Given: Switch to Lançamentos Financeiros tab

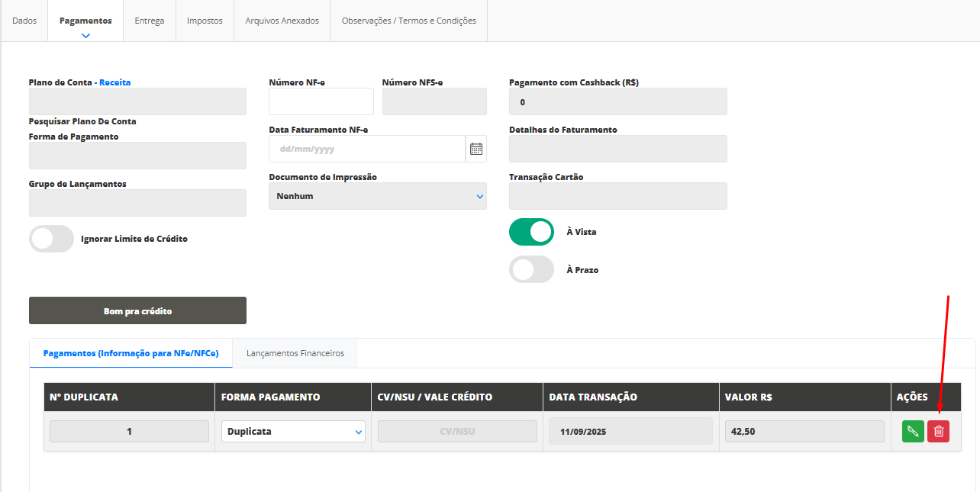Looking at the screenshot, I should pos(295,353).
